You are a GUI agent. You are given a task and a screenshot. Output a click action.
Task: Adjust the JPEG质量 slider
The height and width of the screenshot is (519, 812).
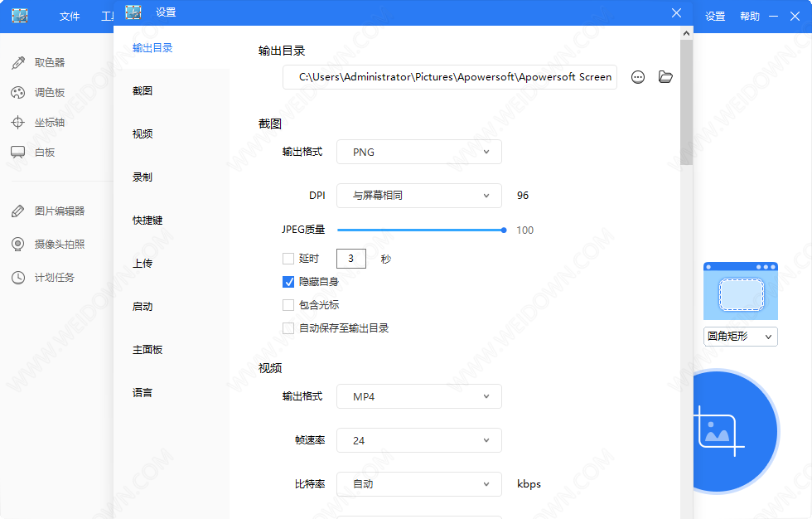(422, 230)
